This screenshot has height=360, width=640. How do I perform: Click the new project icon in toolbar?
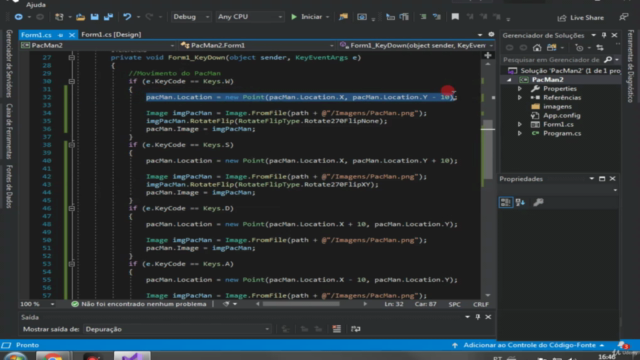point(59,17)
